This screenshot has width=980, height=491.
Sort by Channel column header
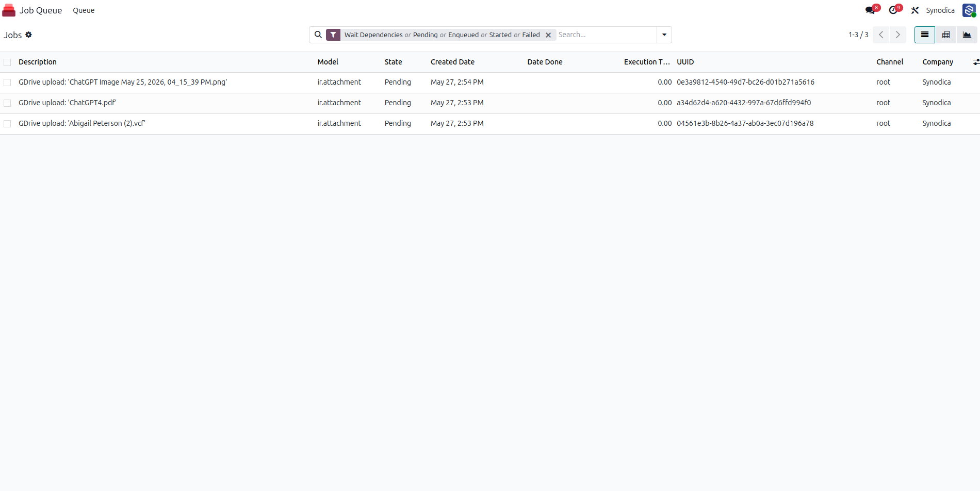(890, 62)
